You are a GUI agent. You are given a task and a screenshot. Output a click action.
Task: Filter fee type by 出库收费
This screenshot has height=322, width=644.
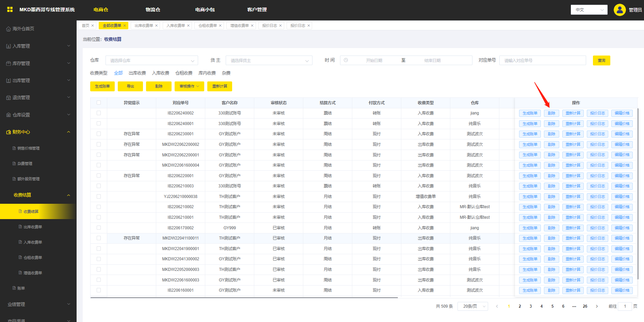[x=137, y=73]
